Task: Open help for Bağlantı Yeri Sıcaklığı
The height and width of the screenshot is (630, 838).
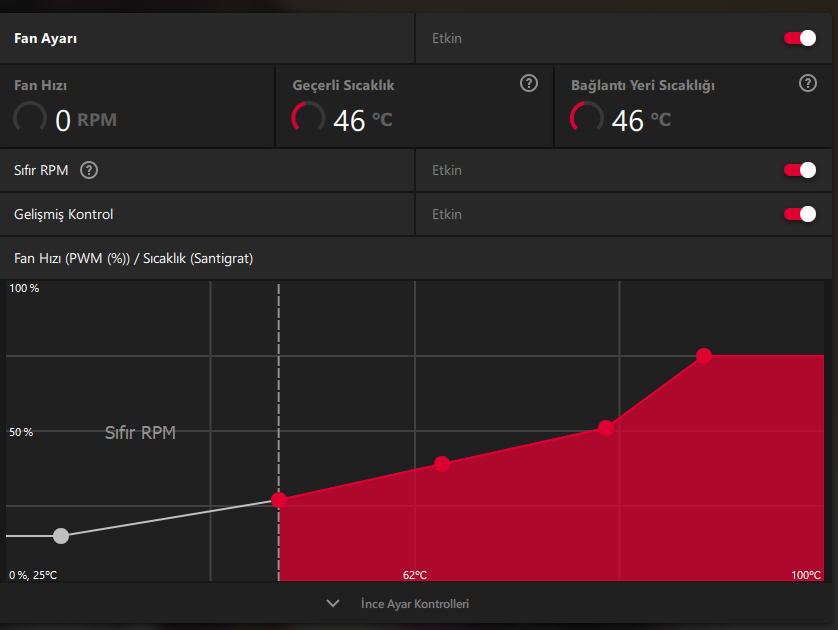Action: (808, 83)
